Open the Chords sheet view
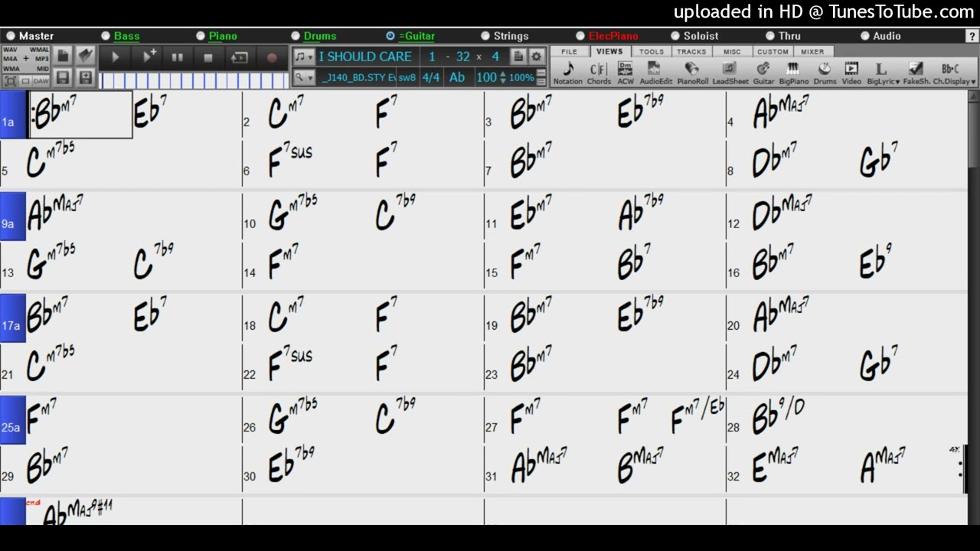The width and height of the screenshot is (980, 551). coord(599,73)
